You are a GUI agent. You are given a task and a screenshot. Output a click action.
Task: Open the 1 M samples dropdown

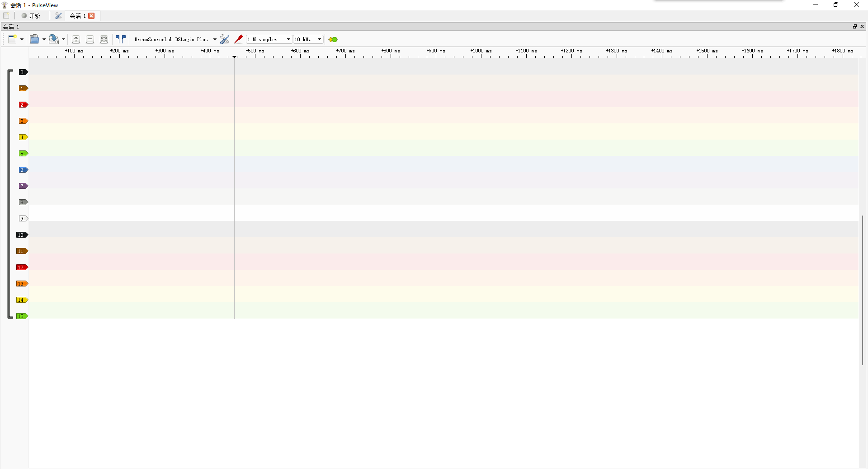point(269,39)
